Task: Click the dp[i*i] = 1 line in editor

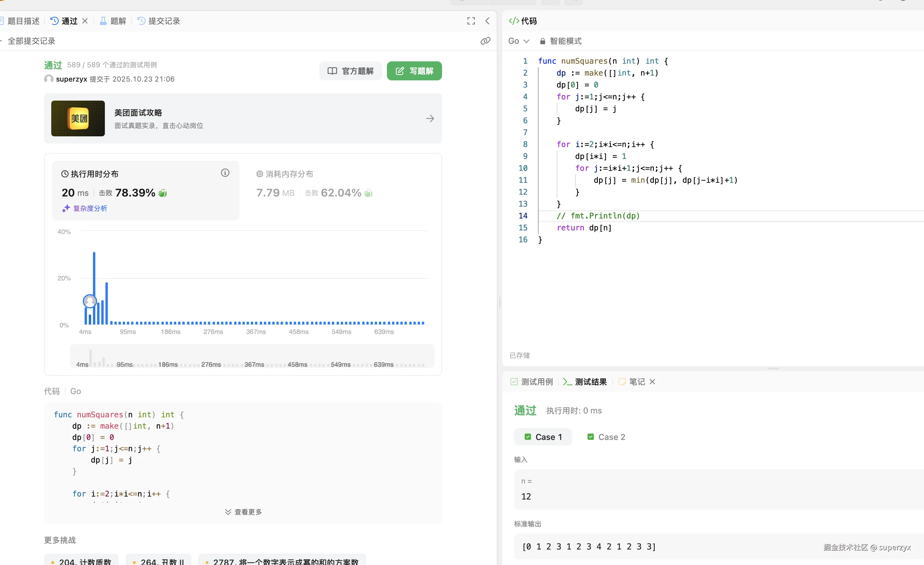Action: coord(601,156)
